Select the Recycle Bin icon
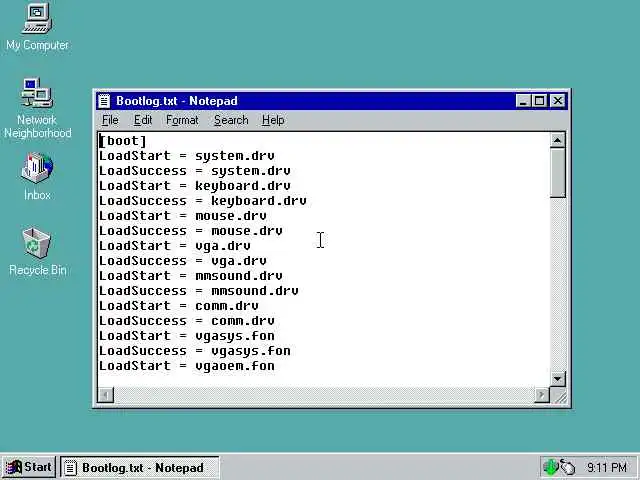640x480 pixels. 37,252
